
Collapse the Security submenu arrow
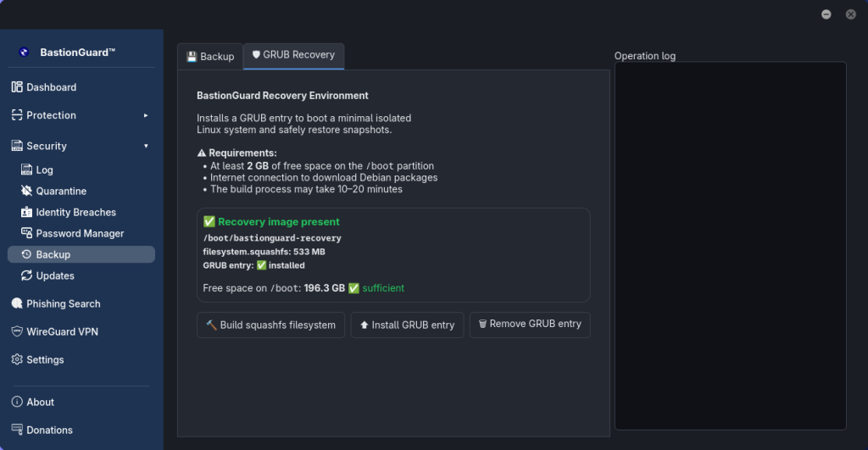[146, 146]
